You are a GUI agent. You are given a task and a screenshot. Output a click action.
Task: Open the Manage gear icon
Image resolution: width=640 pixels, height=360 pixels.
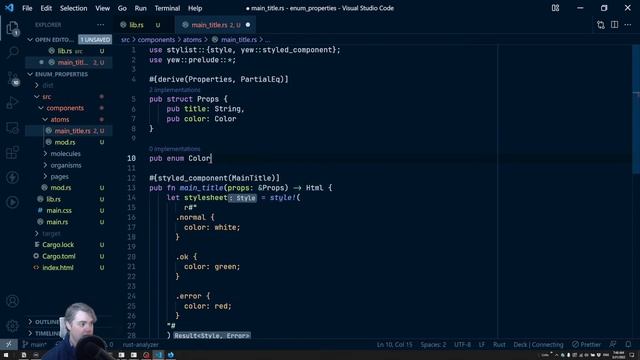click(x=12, y=326)
